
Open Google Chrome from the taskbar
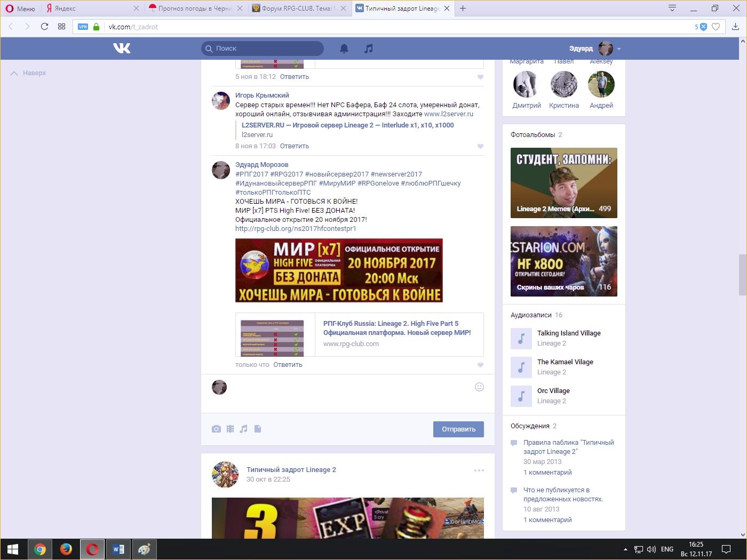tap(39, 549)
